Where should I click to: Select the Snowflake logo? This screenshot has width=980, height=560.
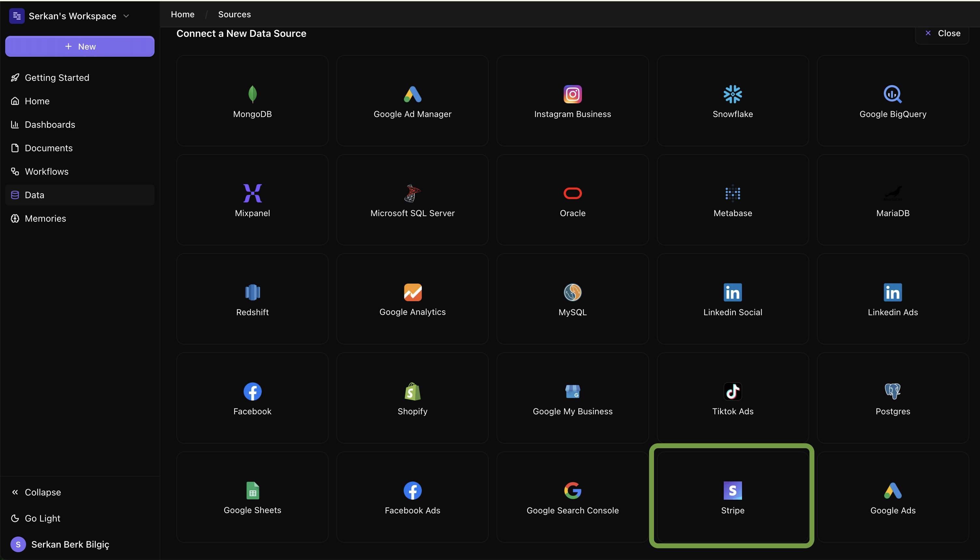(732, 94)
